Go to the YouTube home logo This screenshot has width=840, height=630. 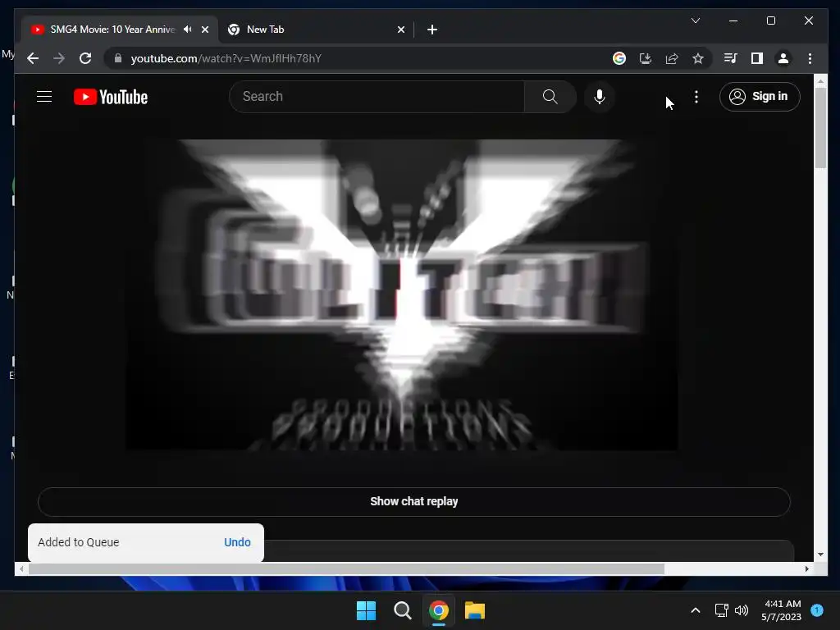point(111,97)
